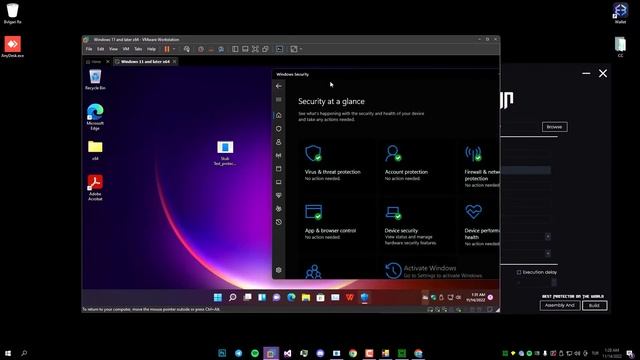The image size is (640, 360).
Task: Click Browse button in protector window
Action: pos(554,127)
